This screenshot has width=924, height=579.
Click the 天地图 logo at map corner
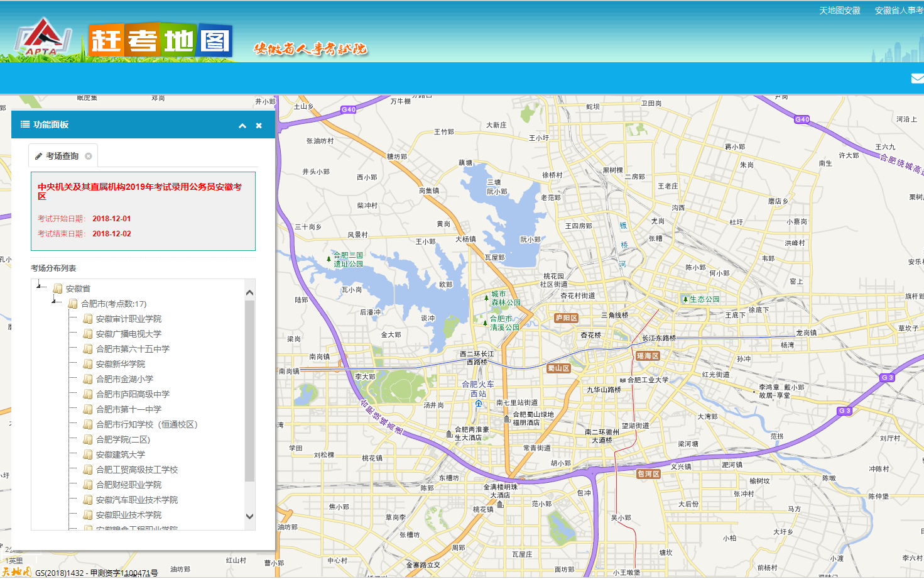point(16,572)
